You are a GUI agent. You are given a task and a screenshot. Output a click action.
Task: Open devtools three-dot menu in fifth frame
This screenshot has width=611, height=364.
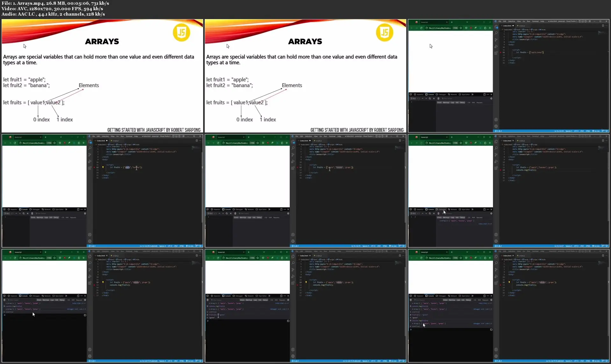pyautogui.click(x=285, y=210)
